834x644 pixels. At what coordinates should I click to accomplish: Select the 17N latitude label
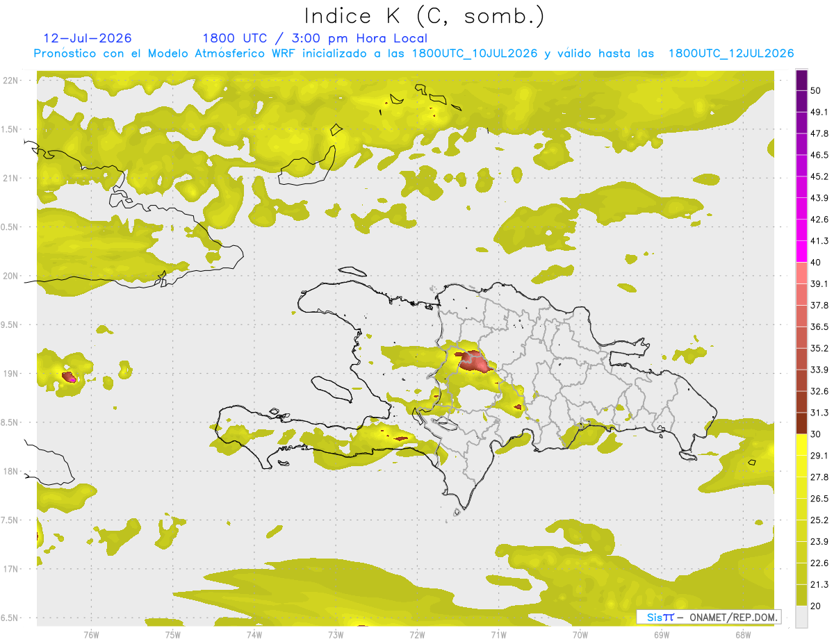(11, 569)
